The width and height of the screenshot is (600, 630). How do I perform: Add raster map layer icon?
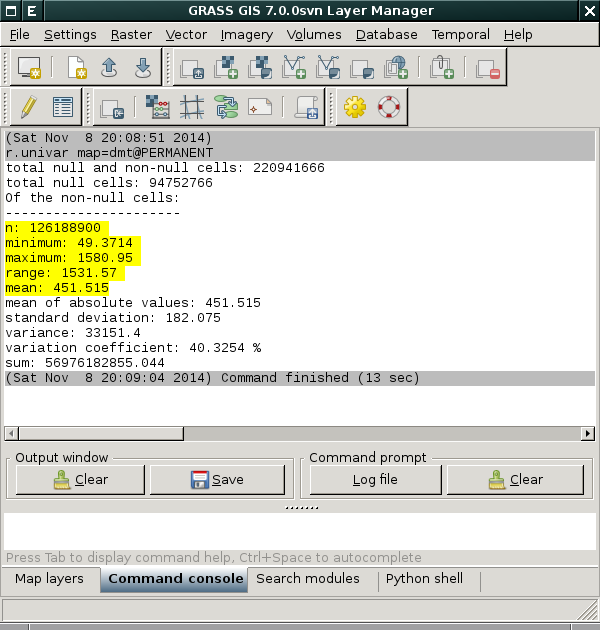coord(226,67)
